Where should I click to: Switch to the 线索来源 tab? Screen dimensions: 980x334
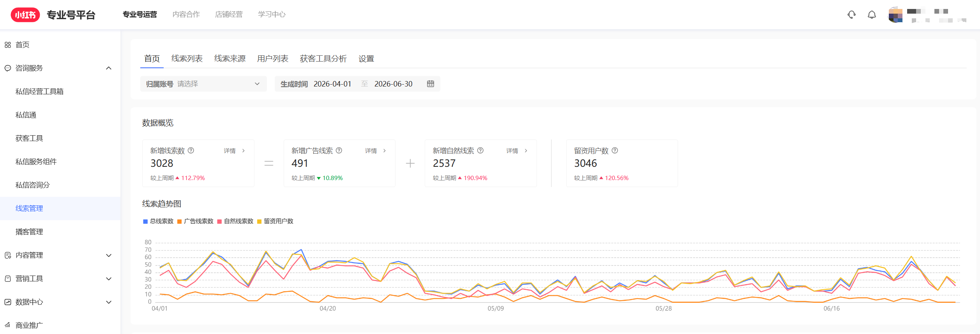(x=230, y=58)
